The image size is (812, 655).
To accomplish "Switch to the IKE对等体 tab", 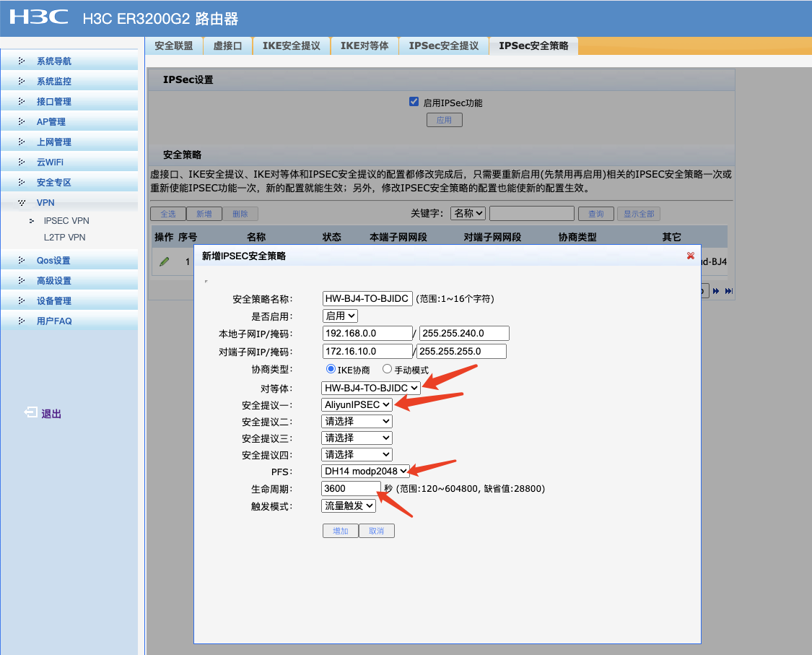I will coord(364,45).
